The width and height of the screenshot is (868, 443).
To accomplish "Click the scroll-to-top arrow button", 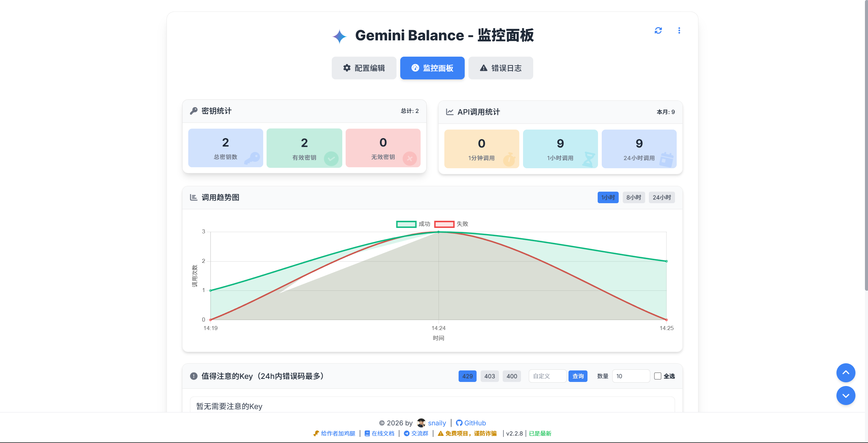I will [845, 372].
